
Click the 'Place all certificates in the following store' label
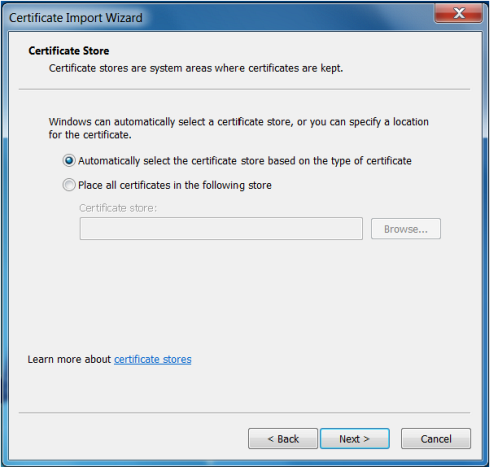(x=175, y=185)
